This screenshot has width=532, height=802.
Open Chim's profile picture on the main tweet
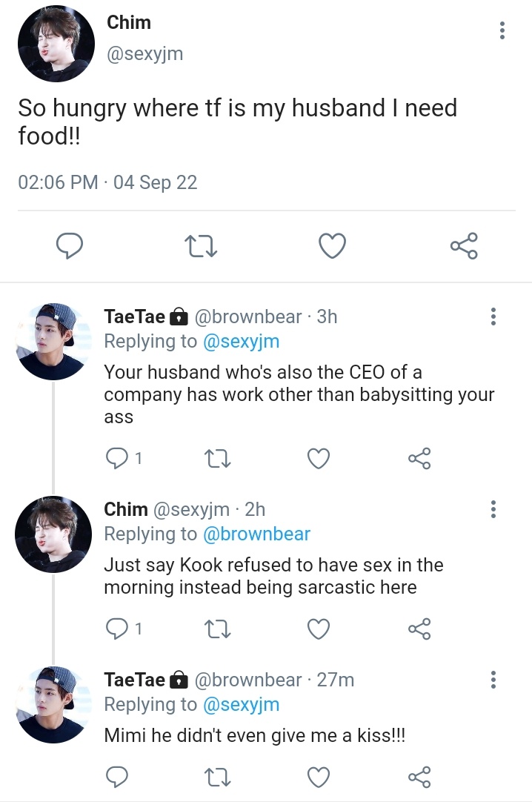(x=56, y=44)
